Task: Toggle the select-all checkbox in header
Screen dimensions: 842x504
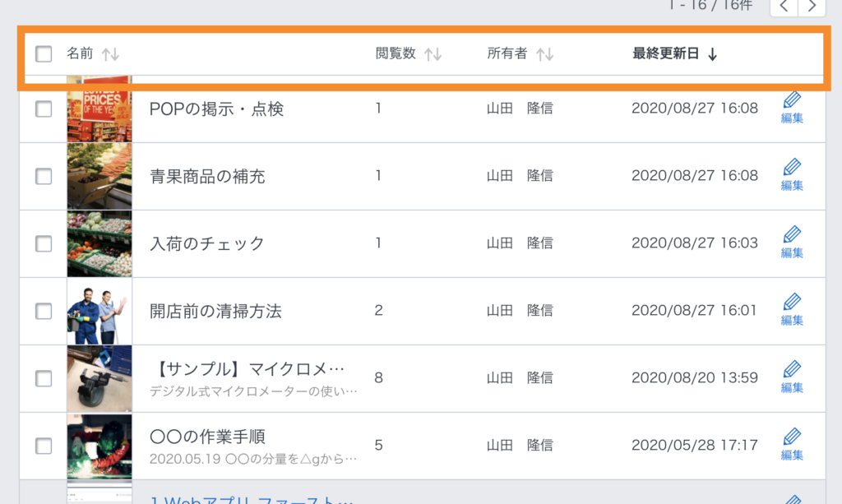Action: [44, 54]
